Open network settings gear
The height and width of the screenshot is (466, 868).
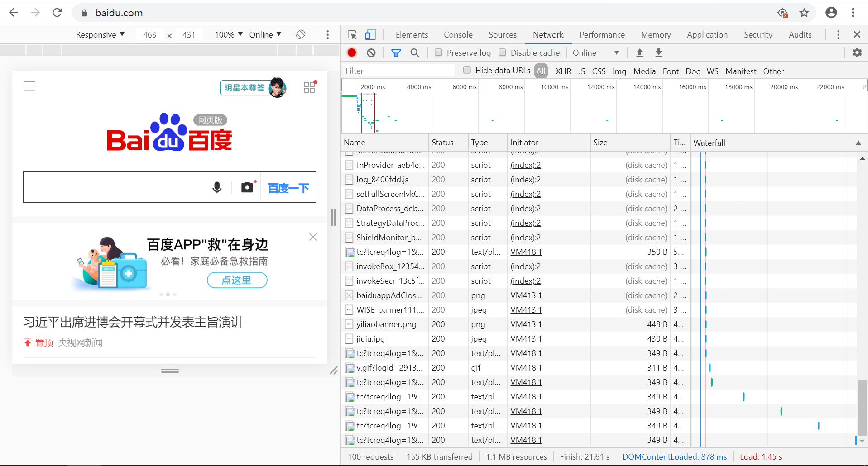click(x=857, y=52)
